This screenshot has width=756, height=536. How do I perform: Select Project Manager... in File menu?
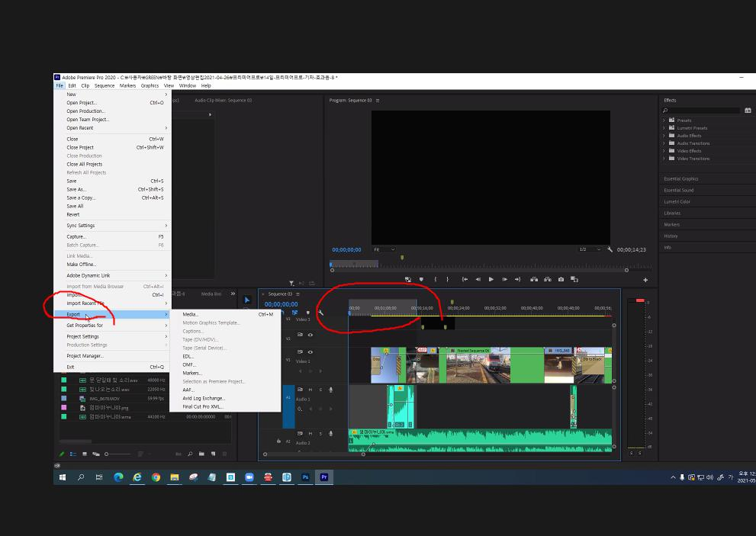[x=112, y=356]
